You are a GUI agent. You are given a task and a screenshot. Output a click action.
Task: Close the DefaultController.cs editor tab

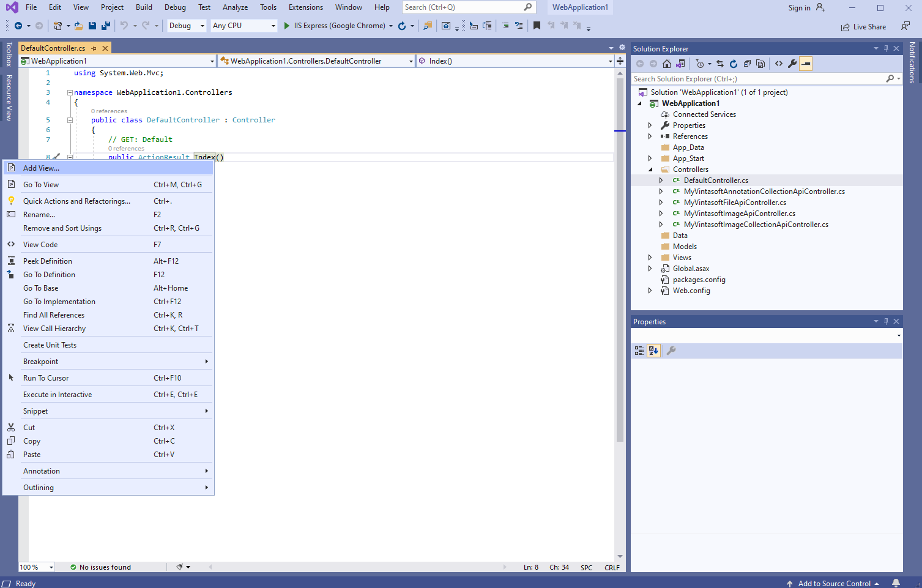pyautogui.click(x=105, y=48)
